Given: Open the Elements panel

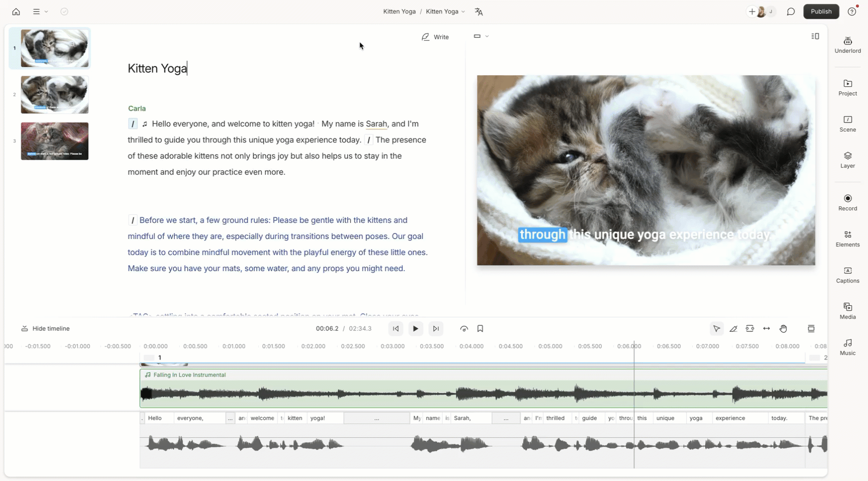Looking at the screenshot, I should click(x=847, y=238).
